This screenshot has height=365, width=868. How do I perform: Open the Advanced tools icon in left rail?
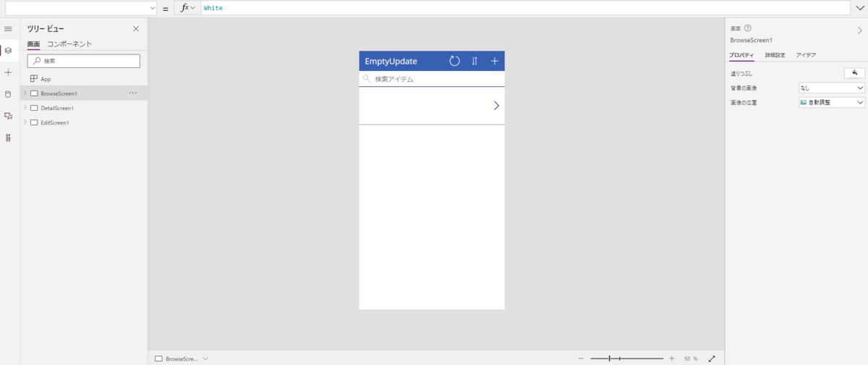pos(9,138)
